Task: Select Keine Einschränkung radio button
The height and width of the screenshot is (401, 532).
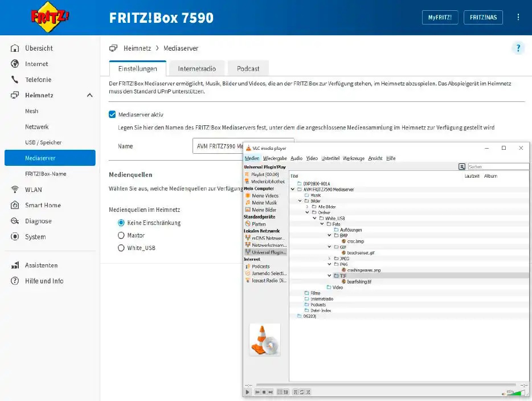Action: tap(121, 223)
